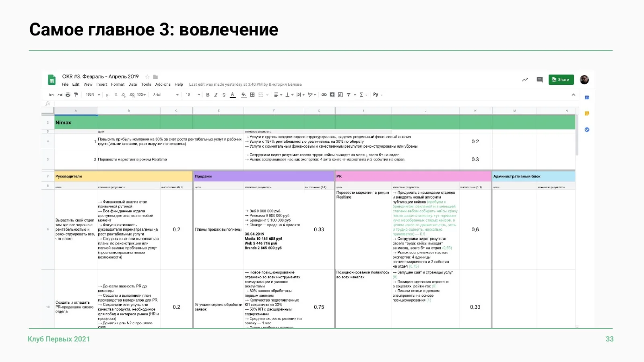Click the Undo arrow icon
The width and height of the screenshot is (644, 362).
(x=52, y=95)
